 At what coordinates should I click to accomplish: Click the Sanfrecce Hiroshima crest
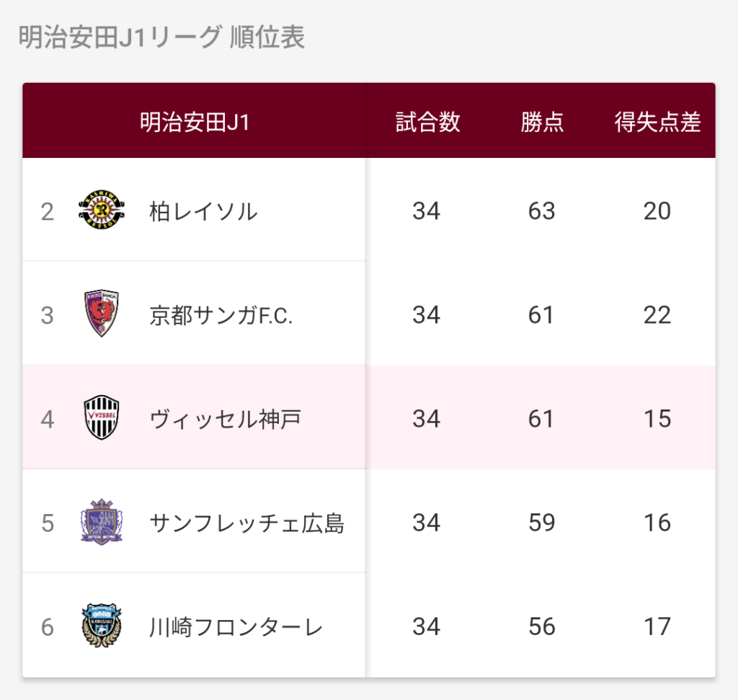click(102, 522)
